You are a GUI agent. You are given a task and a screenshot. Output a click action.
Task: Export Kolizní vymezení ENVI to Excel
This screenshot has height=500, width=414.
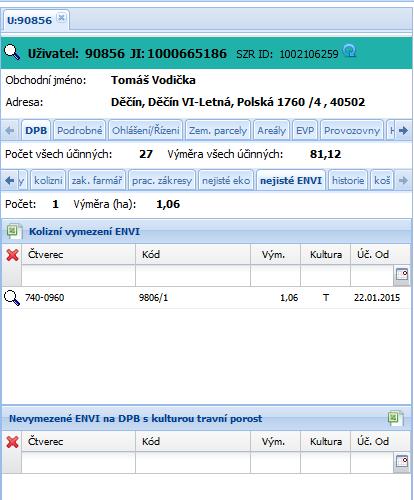(14, 231)
